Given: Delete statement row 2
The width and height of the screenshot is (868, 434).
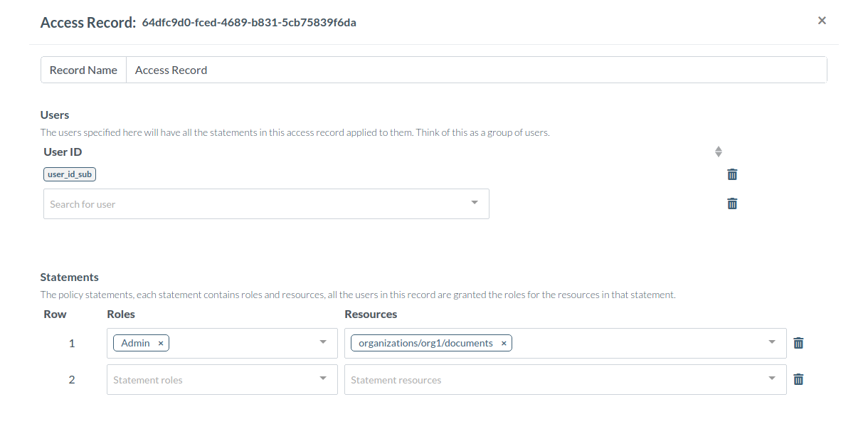Looking at the screenshot, I should (x=798, y=379).
